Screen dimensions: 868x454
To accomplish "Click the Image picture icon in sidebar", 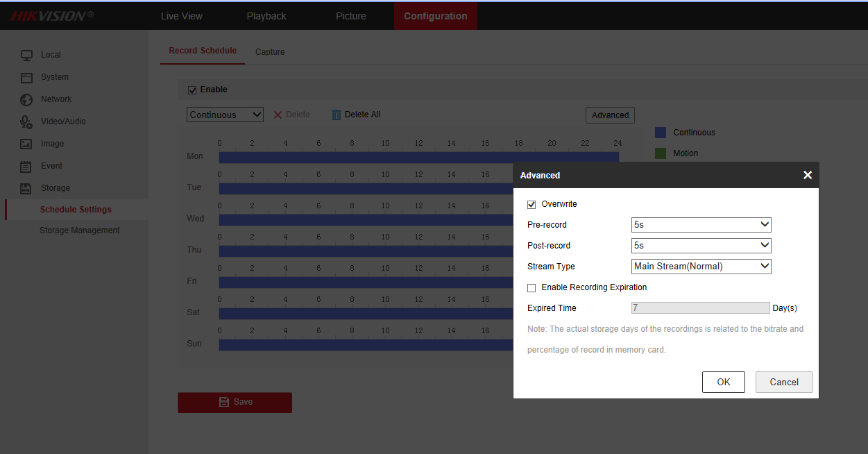I will pyautogui.click(x=26, y=144).
